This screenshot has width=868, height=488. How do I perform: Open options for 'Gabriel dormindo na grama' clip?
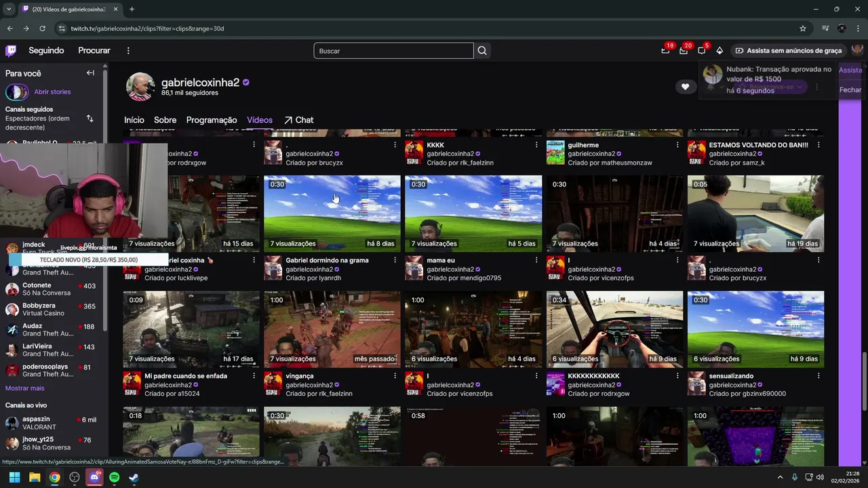[395, 260]
